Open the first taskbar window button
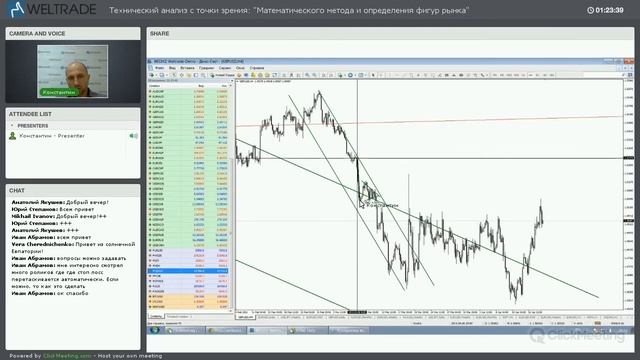The width and height of the screenshot is (640, 360). point(184,330)
